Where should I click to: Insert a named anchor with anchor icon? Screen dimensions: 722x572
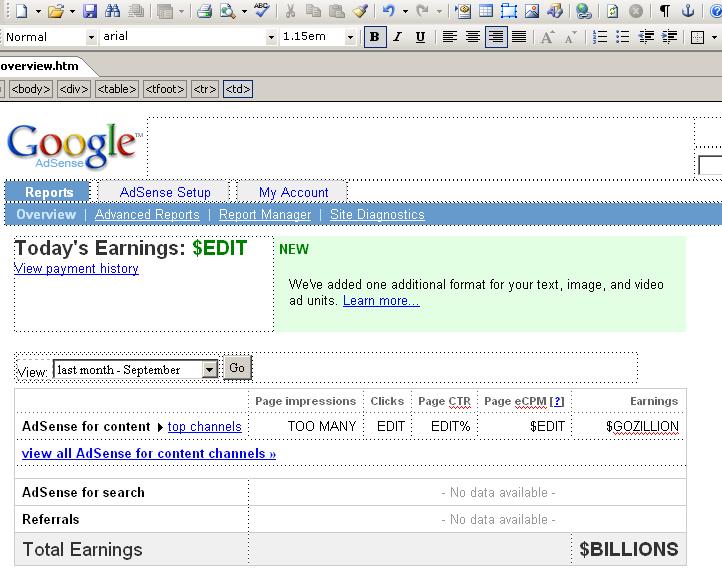point(687,11)
